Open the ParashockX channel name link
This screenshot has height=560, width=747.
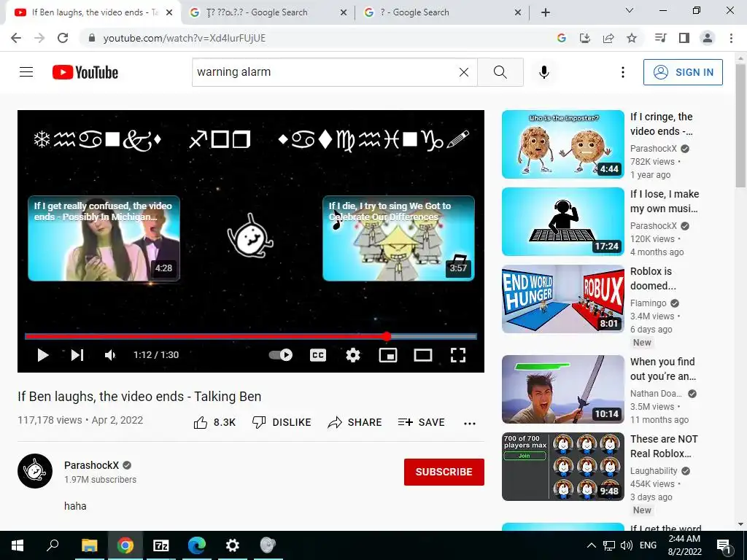(91, 465)
